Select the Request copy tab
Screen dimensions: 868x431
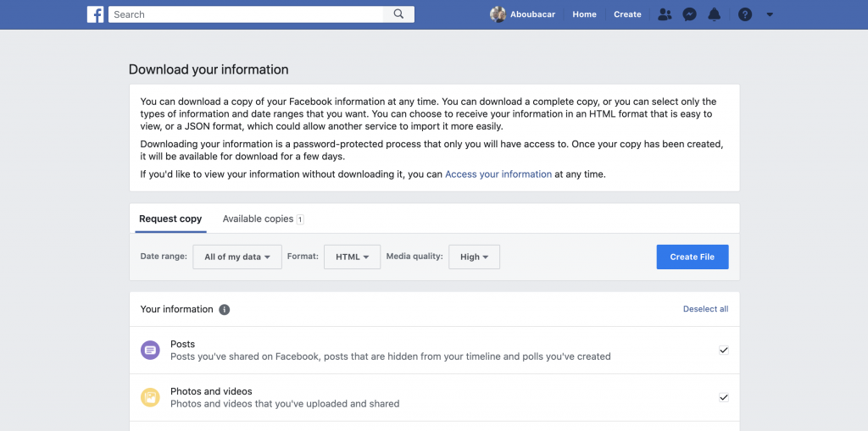pos(170,218)
